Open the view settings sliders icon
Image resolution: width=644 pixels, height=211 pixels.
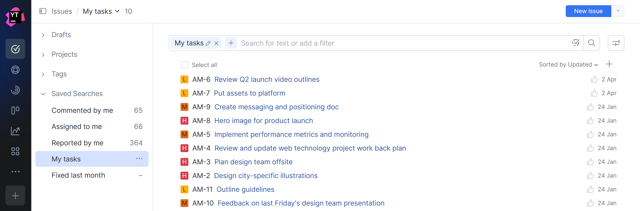tap(616, 43)
